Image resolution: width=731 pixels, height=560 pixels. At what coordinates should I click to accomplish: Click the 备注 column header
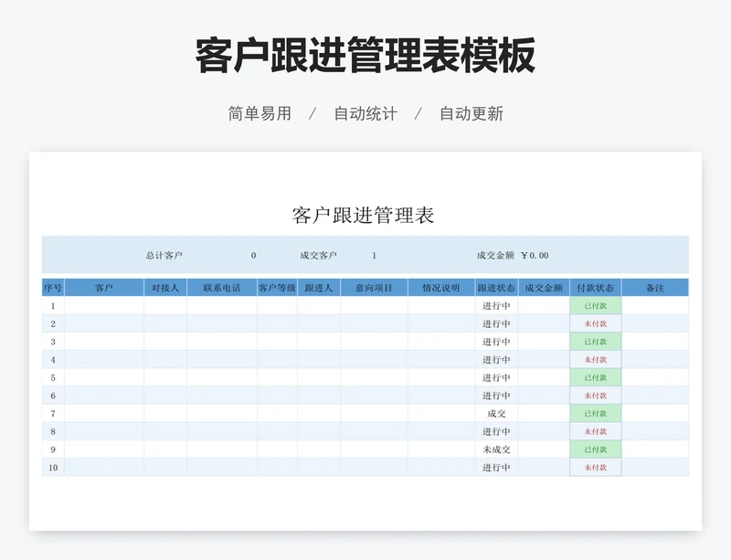pos(655,288)
